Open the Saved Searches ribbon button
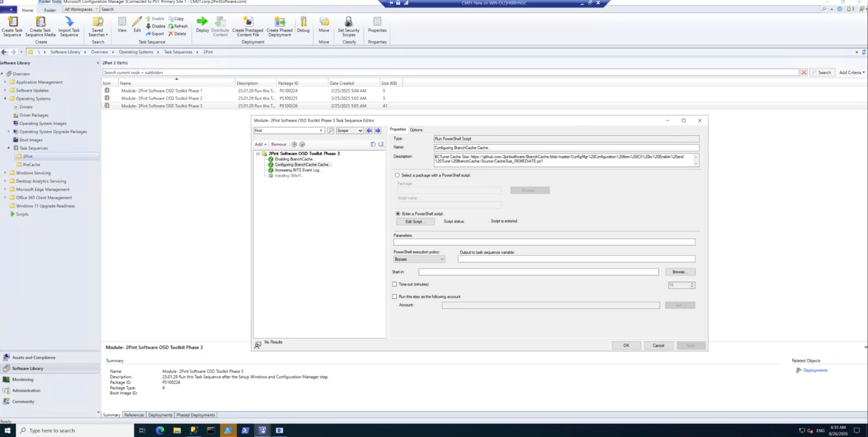 [x=98, y=26]
